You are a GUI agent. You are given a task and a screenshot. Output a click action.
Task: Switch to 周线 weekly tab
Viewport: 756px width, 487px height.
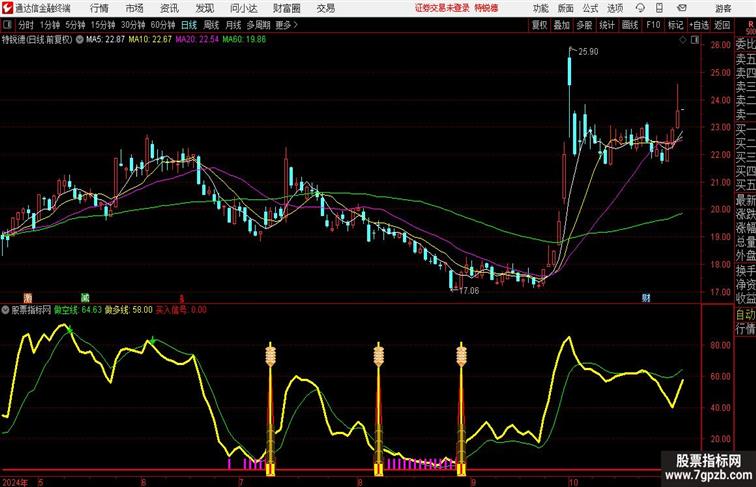[x=211, y=25]
